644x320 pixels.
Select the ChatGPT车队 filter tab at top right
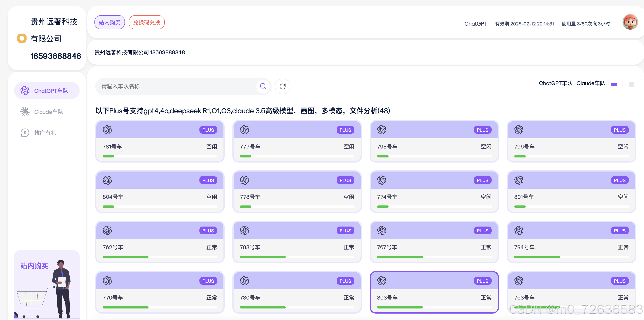click(556, 83)
